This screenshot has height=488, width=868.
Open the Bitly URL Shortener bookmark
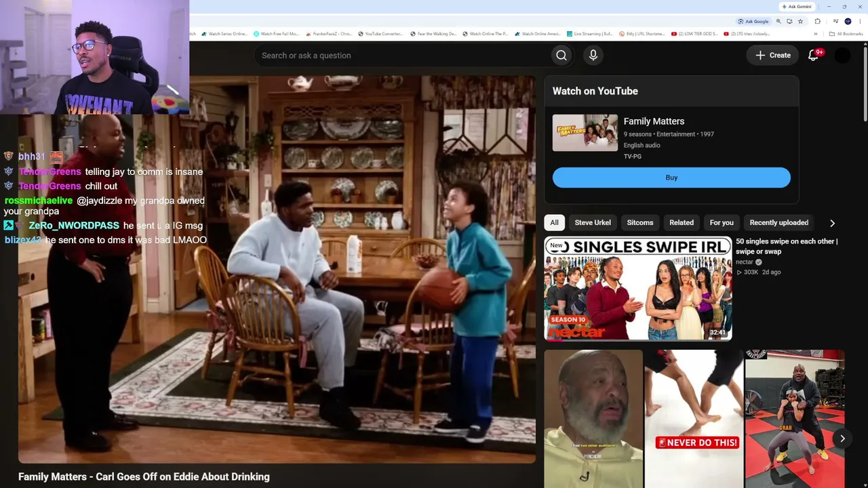point(642,34)
